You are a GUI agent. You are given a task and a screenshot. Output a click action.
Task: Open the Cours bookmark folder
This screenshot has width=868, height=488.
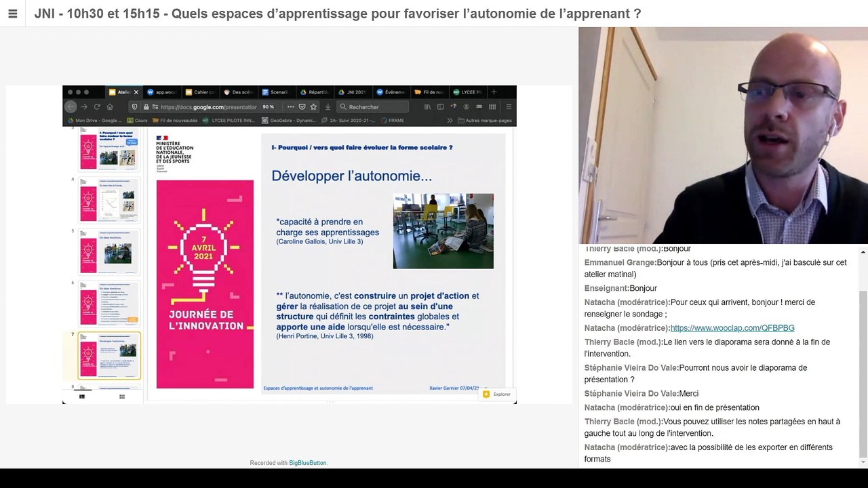[x=138, y=120]
